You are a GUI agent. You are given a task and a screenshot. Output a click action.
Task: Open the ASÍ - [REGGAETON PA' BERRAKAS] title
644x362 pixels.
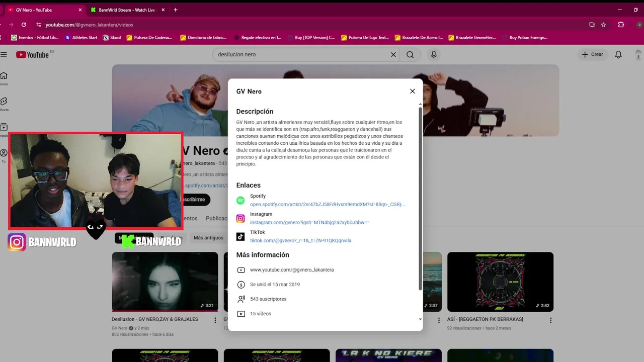coord(485,319)
